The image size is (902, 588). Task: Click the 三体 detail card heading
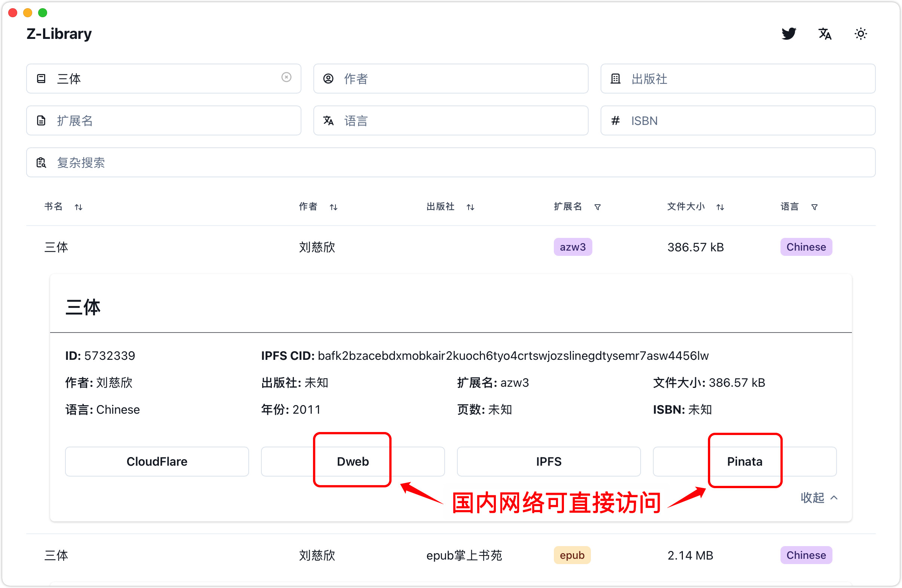coord(83,307)
